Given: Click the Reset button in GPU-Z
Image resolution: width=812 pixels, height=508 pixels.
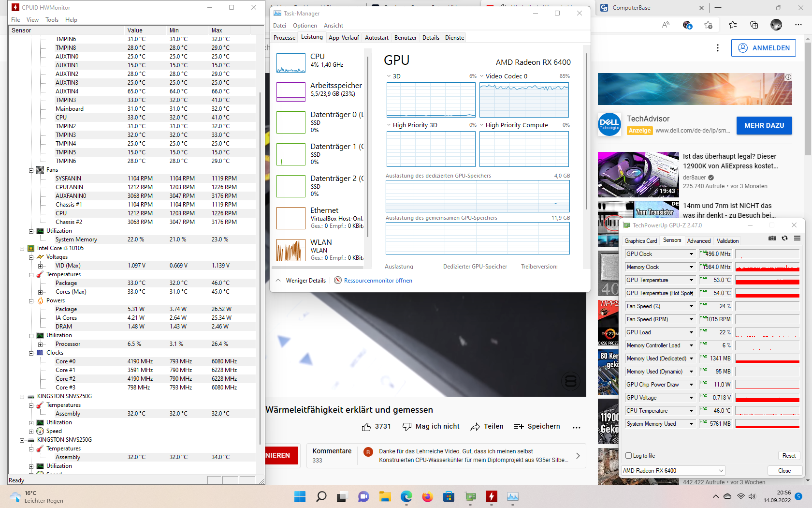Looking at the screenshot, I should tap(789, 456).
